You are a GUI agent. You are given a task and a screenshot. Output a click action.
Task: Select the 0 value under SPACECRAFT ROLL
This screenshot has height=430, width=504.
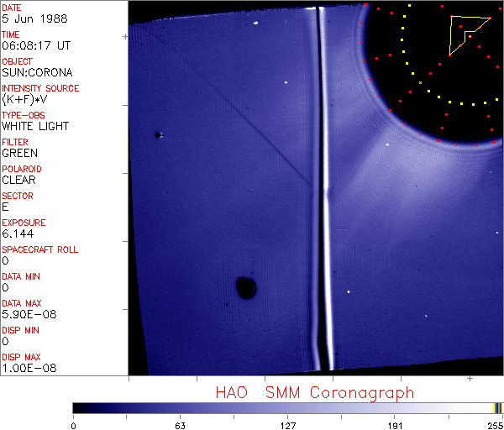click(x=6, y=260)
